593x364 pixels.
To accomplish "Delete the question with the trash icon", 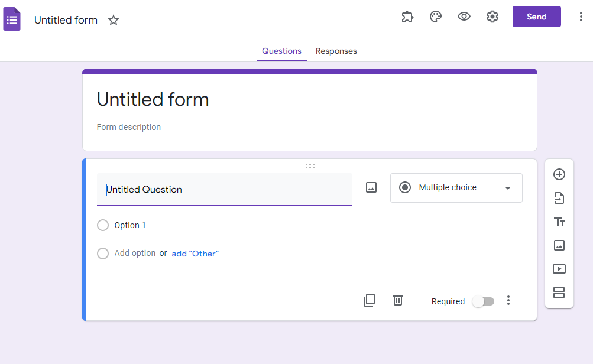I will 397,301.
